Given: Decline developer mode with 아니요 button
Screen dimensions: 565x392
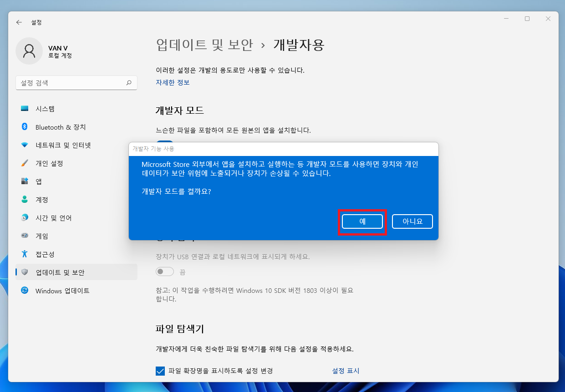Looking at the screenshot, I should 412,221.
